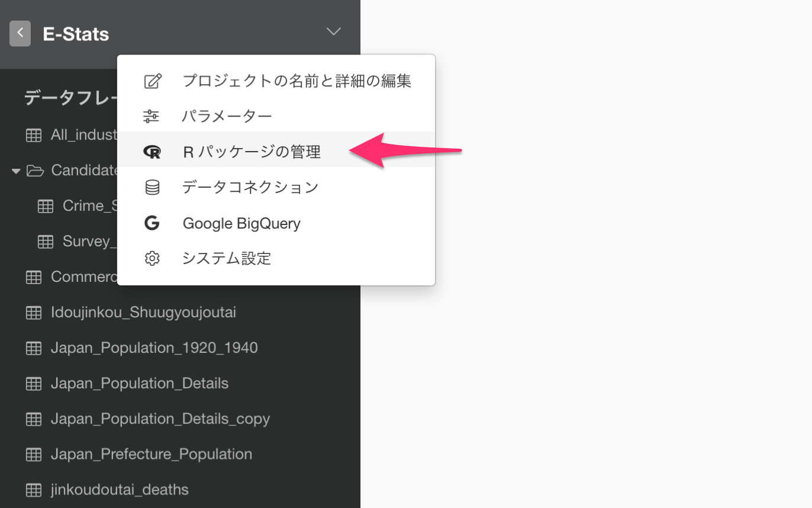Click the table icon beside Crime_S
This screenshot has width=812, height=508.
[46, 206]
